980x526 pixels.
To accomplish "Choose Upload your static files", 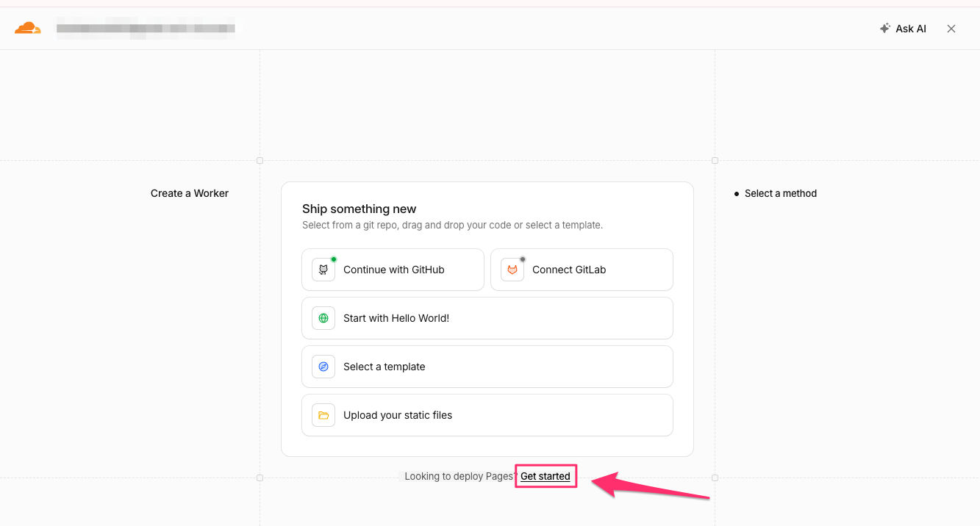I will point(487,415).
